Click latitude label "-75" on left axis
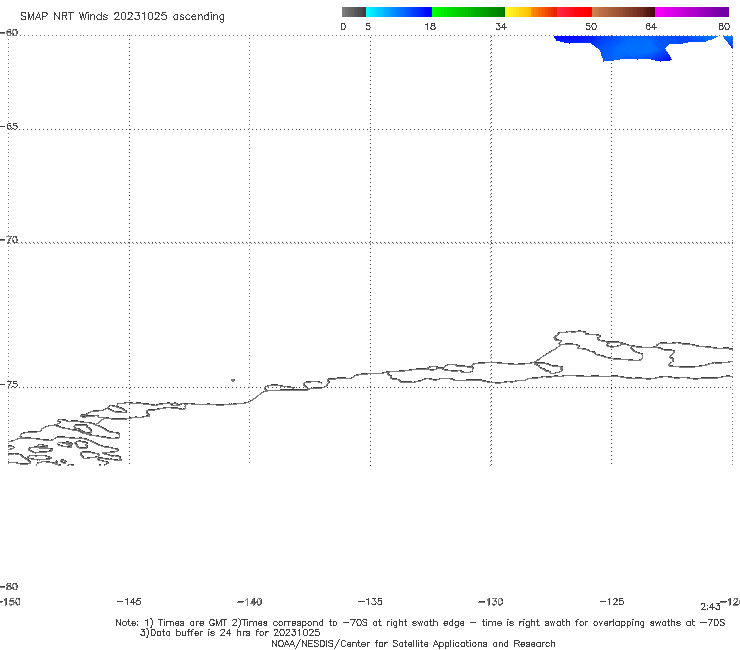The width and height of the screenshot is (740, 650). pyautogui.click(x=9, y=385)
